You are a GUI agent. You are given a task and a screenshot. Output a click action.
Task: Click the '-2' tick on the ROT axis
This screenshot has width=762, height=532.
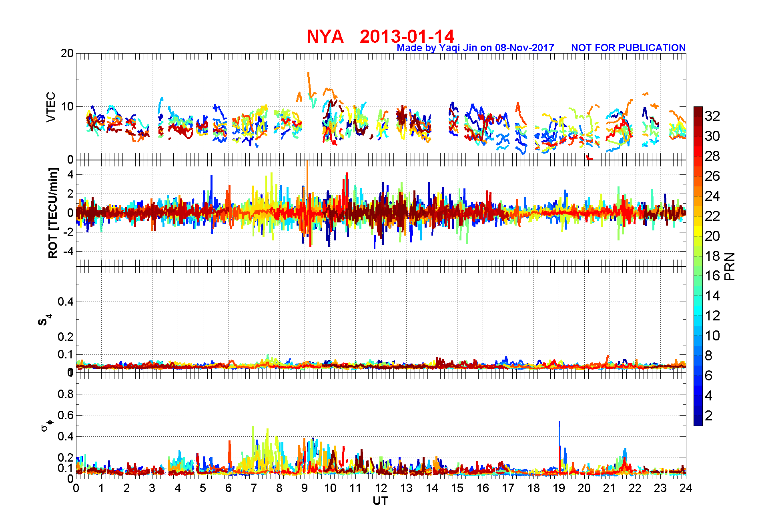(68, 232)
